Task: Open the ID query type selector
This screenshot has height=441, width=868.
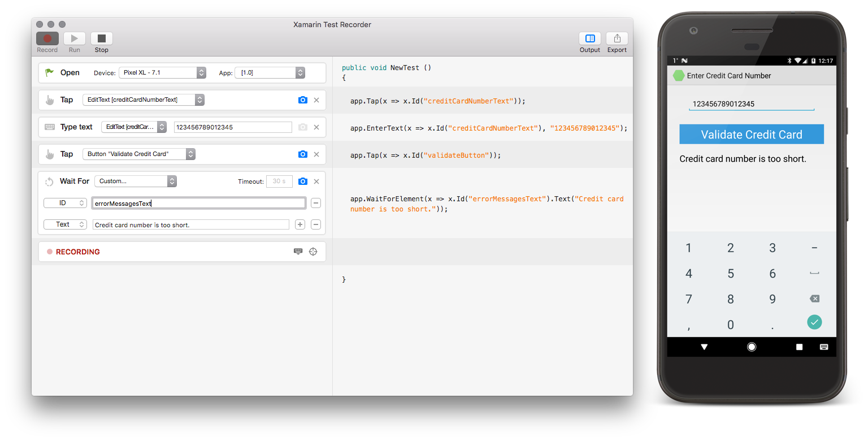Action: (x=65, y=203)
